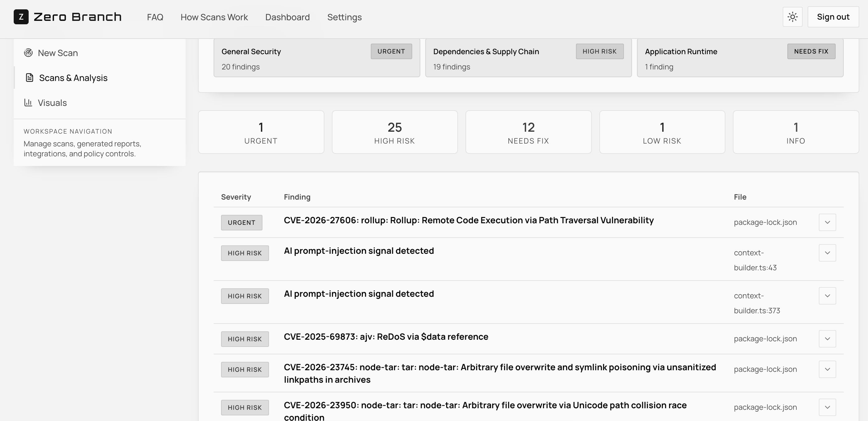Expand the context-builder.ts:373 prompt-injection finding
Viewport: 868px width, 421px height.
point(827,296)
